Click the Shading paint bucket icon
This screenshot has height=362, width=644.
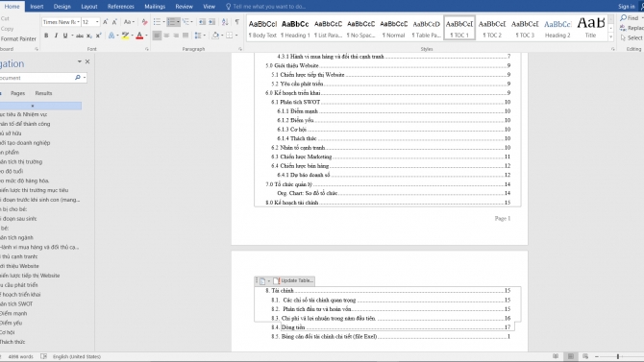pyautogui.click(x=215, y=36)
